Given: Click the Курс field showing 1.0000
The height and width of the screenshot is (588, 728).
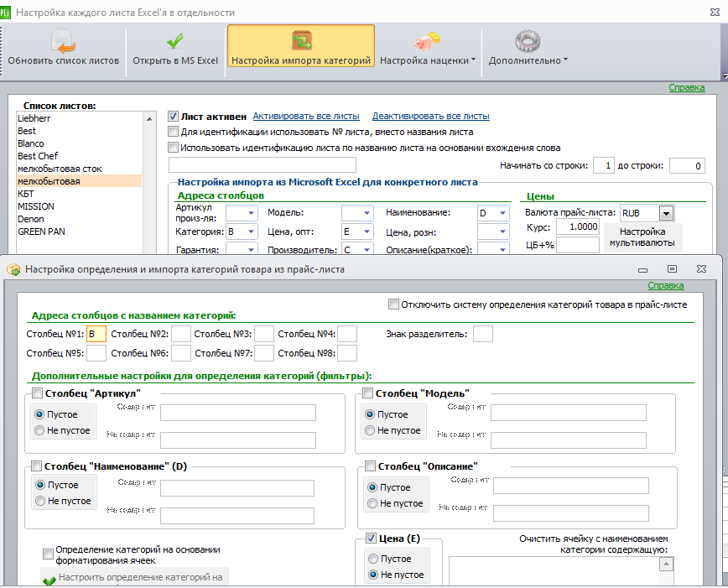Looking at the screenshot, I should [578, 226].
